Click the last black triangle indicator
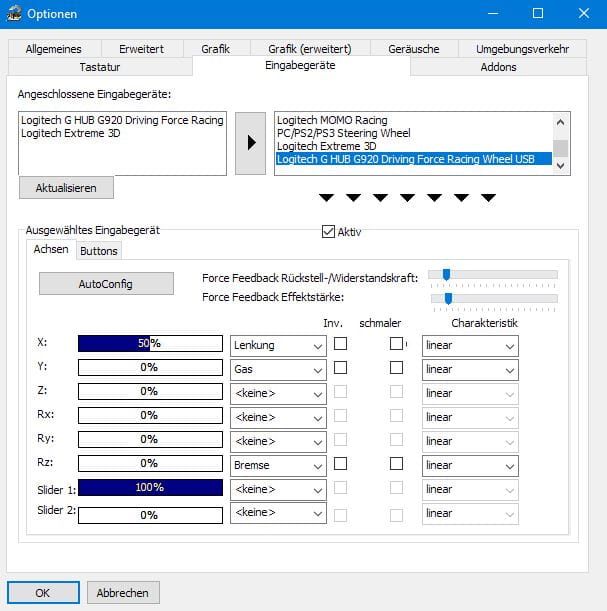607x611 pixels. 488,197
